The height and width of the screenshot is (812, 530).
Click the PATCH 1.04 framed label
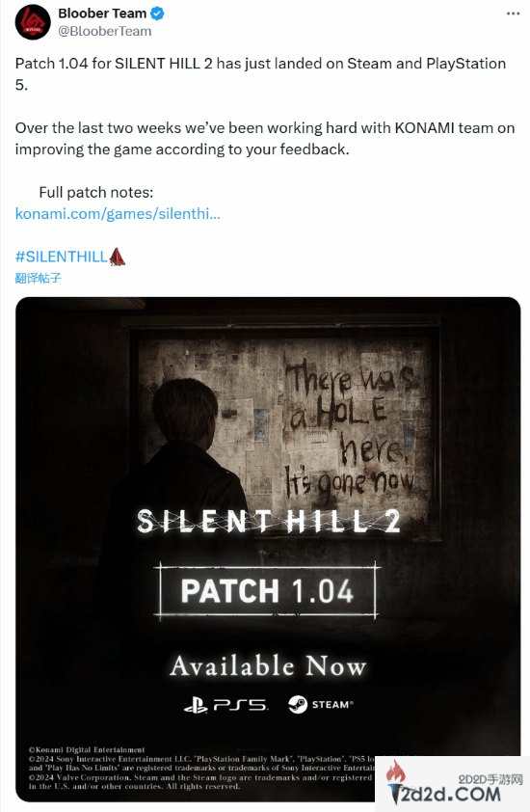(267, 591)
